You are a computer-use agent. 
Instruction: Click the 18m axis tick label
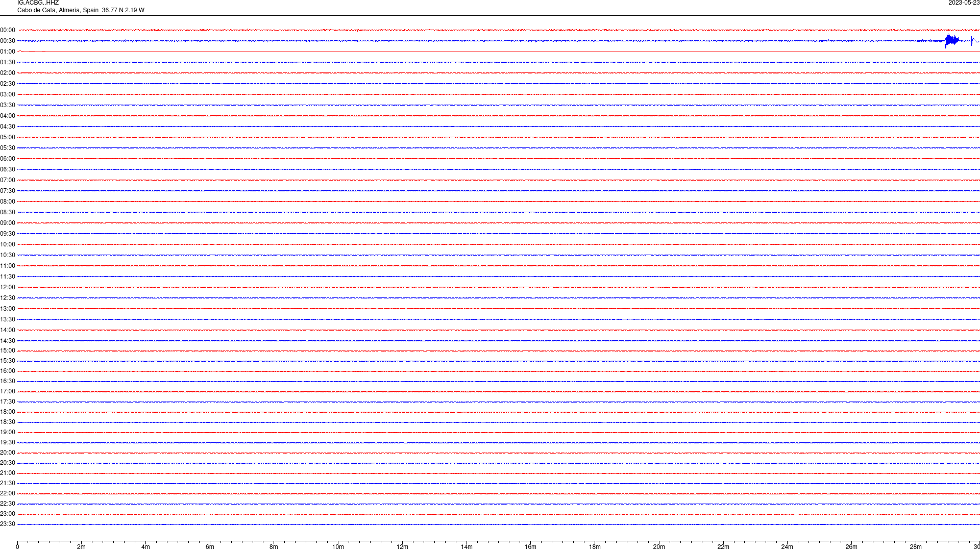pyautogui.click(x=595, y=547)
